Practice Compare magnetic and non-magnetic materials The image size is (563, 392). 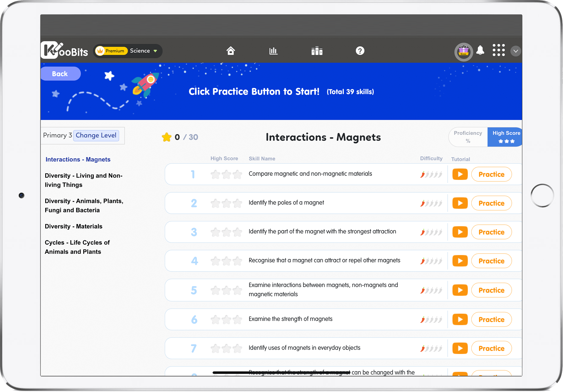(491, 174)
